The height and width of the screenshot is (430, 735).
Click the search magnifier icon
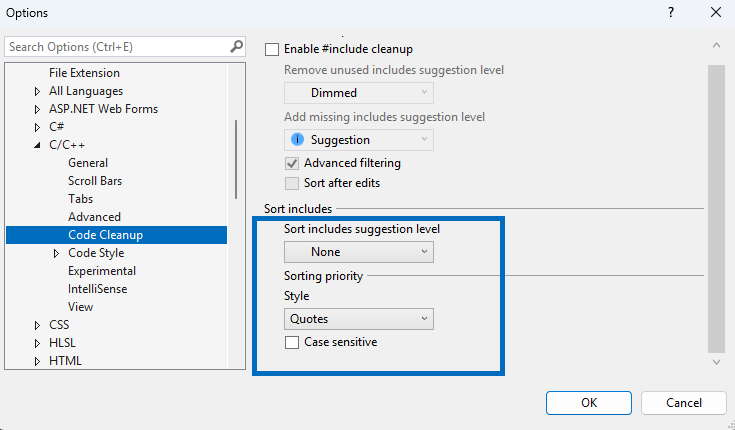236,46
